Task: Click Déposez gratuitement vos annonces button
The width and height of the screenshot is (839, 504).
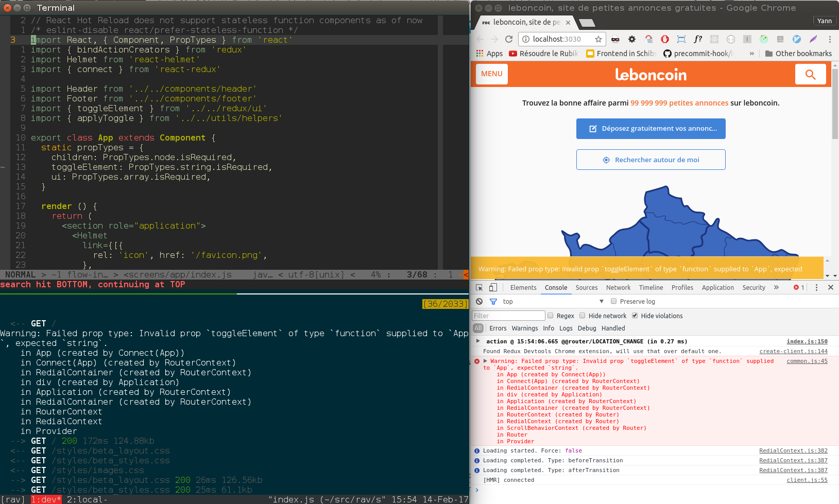Action: (x=651, y=129)
